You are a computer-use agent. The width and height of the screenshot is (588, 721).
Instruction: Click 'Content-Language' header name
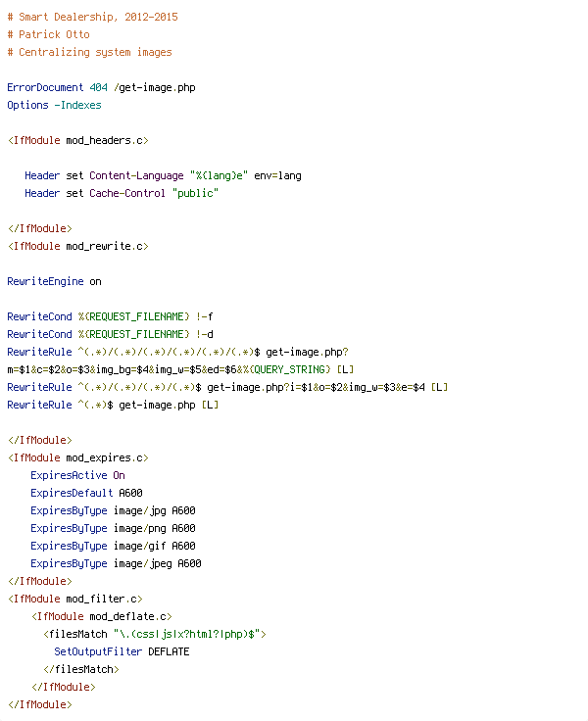click(x=136, y=176)
